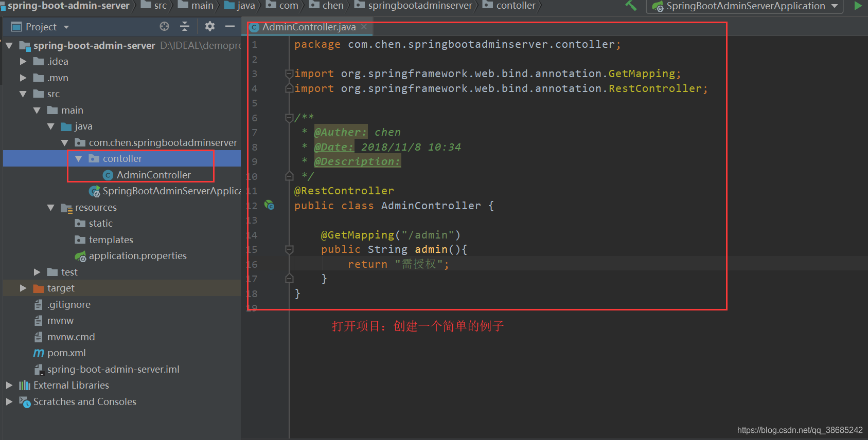Click the locate-in-tree target icon in Project panel
Viewport: 868px width, 440px height.
pyautogui.click(x=164, y=26)
